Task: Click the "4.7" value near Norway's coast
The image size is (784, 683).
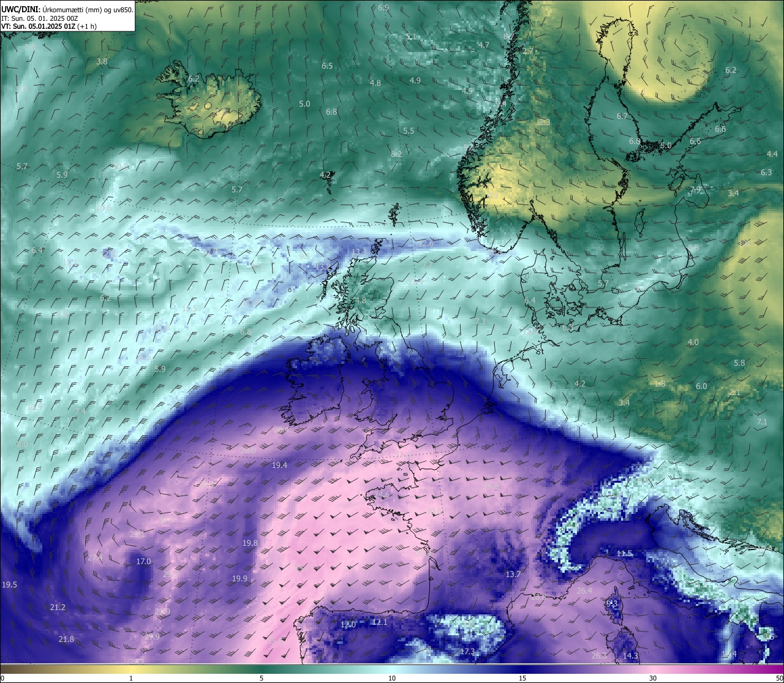Action: pyautogui.click(x=484, y=45)
